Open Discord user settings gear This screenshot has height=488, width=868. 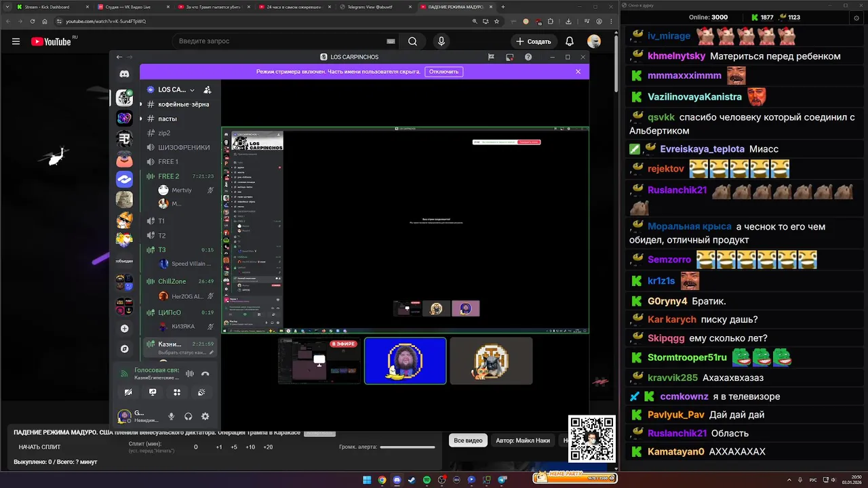pyautogui.click(x=205, y=416)
